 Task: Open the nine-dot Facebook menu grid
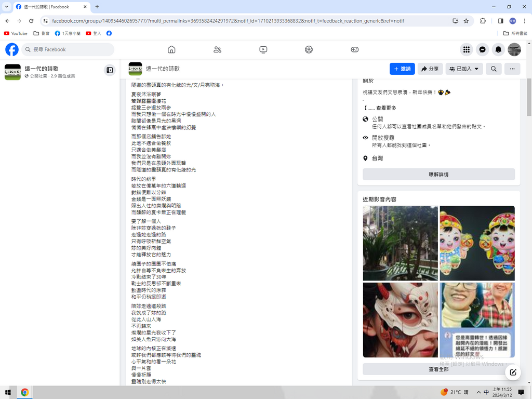click(x=467, y=49)
